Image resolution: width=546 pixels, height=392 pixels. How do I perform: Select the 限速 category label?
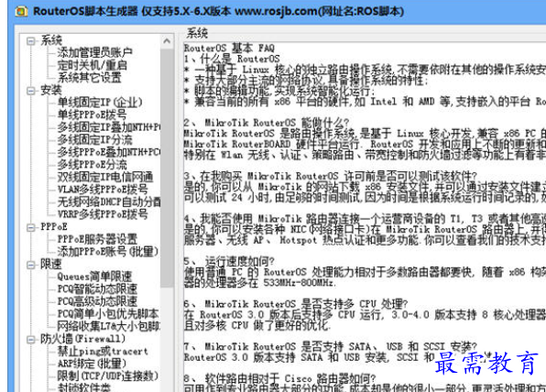coord(50,264)
